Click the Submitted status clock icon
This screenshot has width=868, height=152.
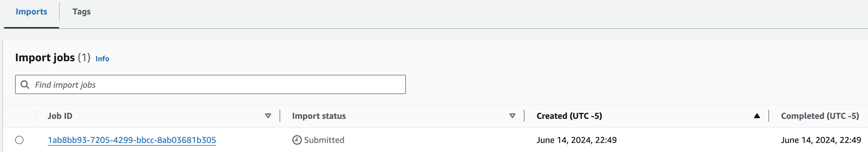tap(297, 140)
